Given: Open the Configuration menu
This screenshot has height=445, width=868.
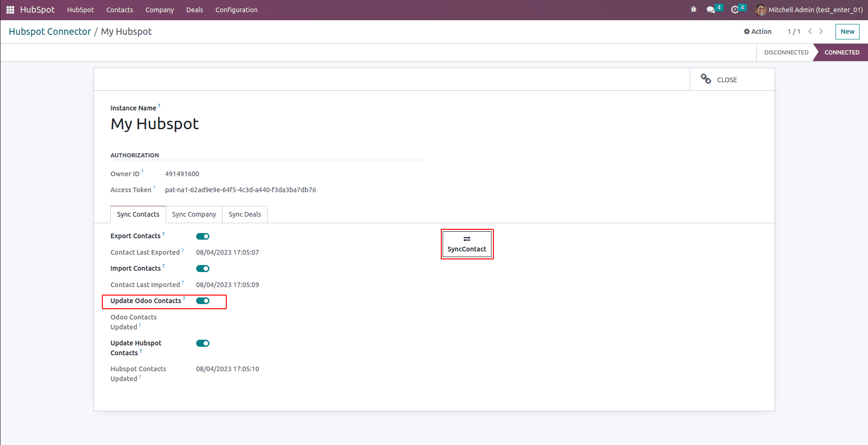Looking at the screenshot, I should pos(237,10).
